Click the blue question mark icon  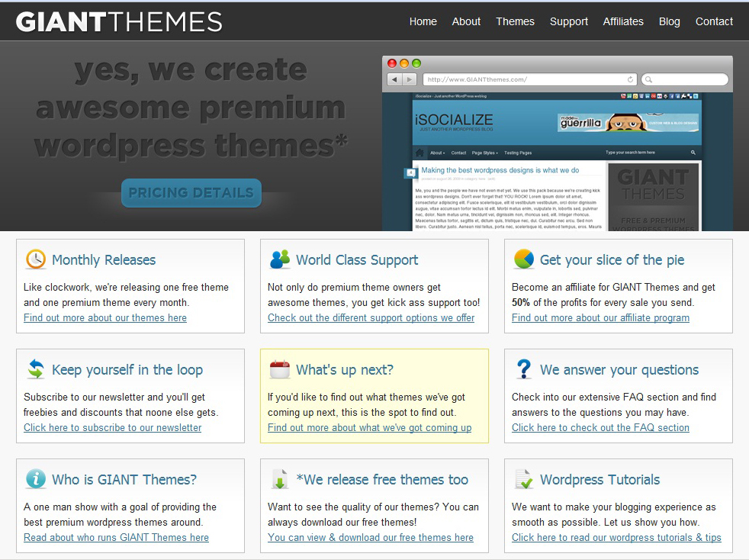point(524,369)
